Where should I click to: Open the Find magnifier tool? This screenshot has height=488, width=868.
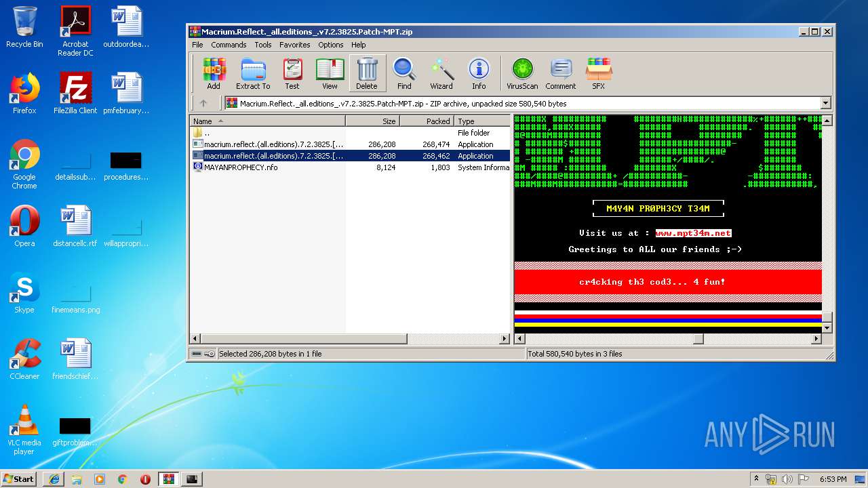[404, 73]
